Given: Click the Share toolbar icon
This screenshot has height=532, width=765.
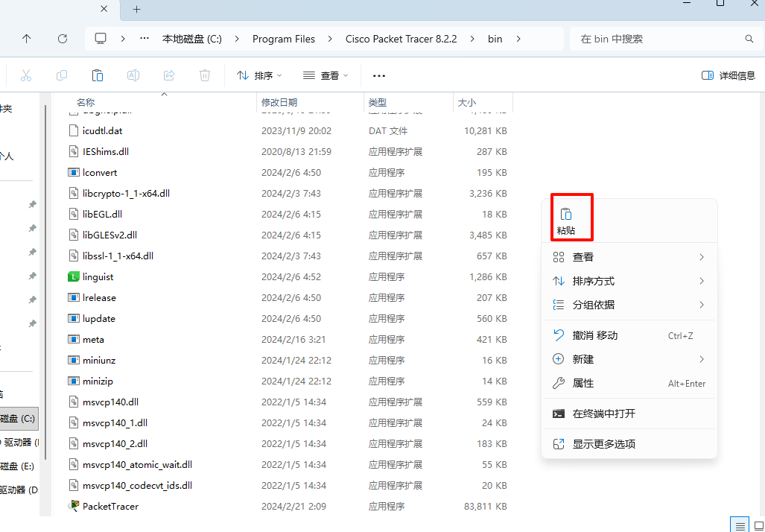Looking at the screenshot, I should pos(169,76).
